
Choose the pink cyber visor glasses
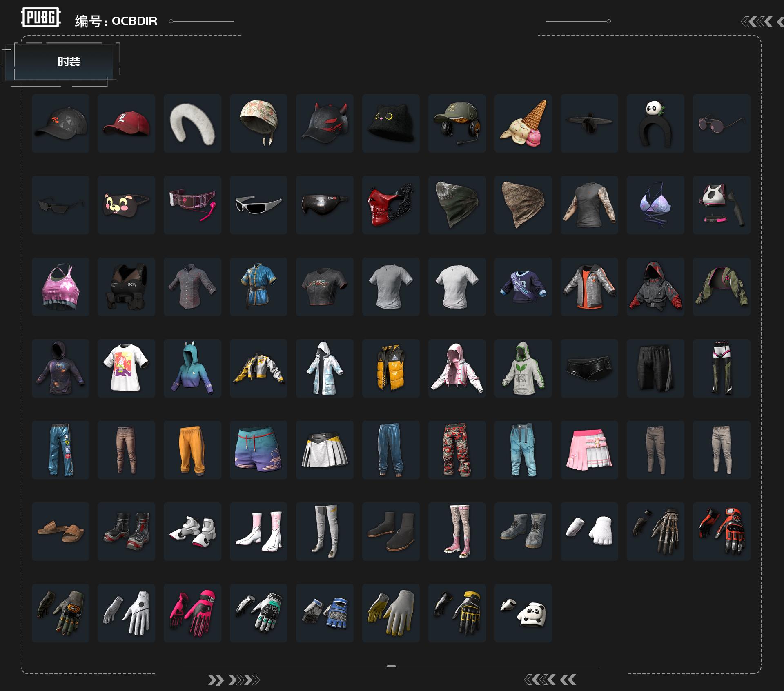[x=192, y=205]
